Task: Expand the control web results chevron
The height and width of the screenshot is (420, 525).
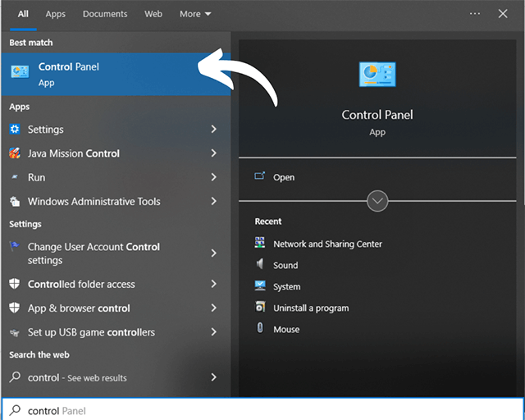Action: click(213, 377)
